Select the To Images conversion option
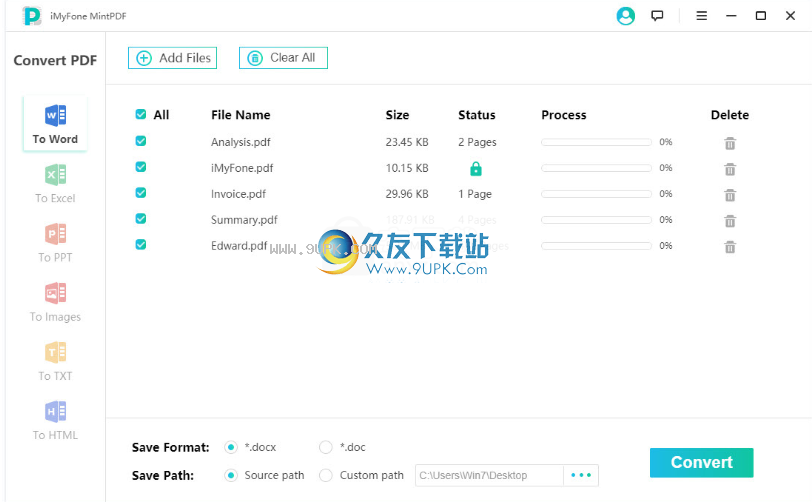This screenshot has height=504, width=812. coord(55,302)
